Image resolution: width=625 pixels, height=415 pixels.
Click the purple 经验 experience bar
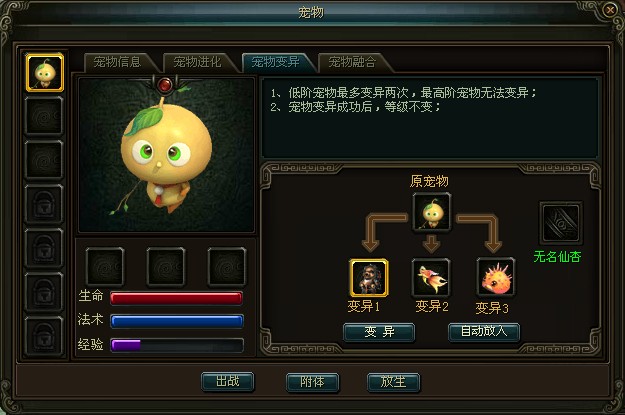[177, 345]
